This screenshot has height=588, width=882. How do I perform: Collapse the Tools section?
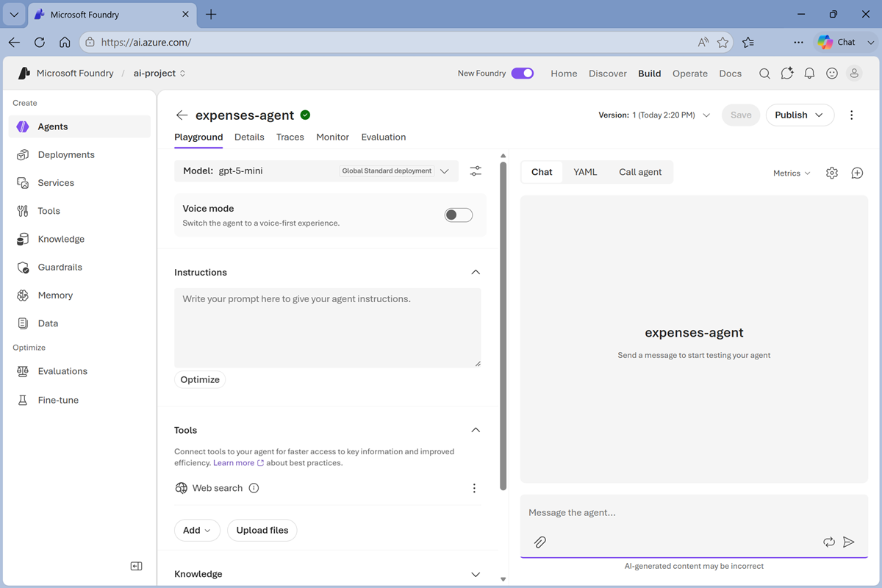point(476,430)
